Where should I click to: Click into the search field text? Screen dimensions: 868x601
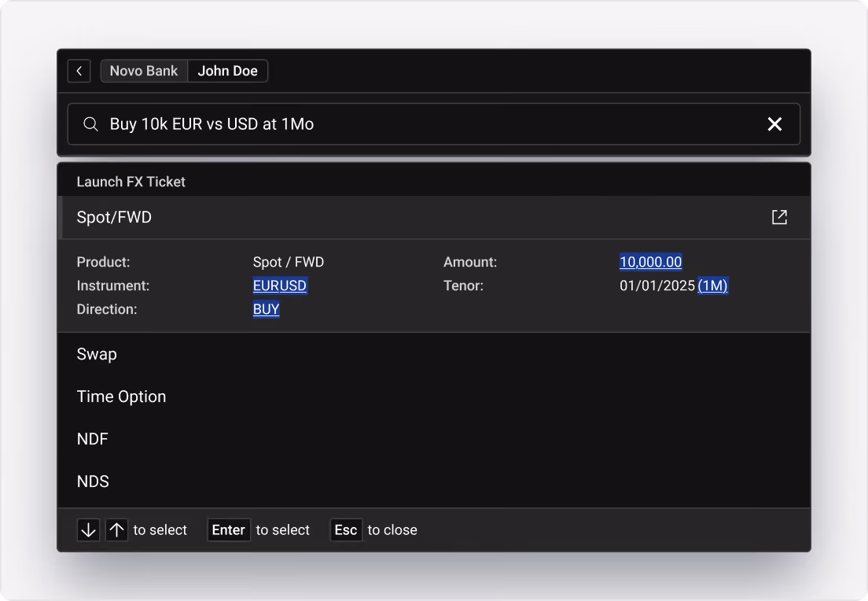coord(211,124)
